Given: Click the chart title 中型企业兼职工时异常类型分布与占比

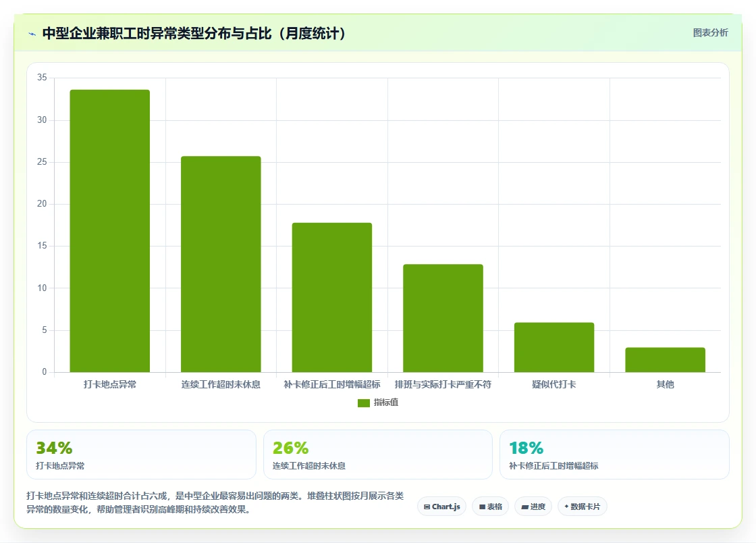Looking at the screenshot, I should [194, 33].
